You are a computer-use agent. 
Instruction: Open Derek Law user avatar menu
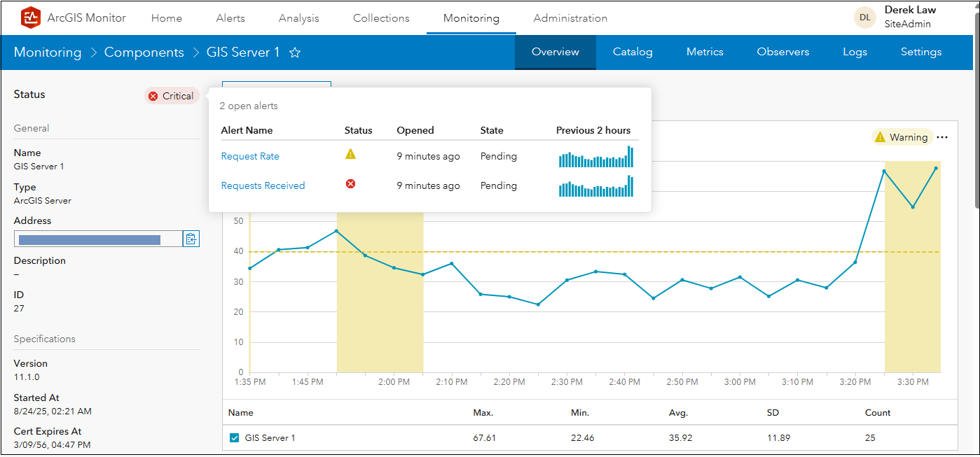[x=864, y=17]
